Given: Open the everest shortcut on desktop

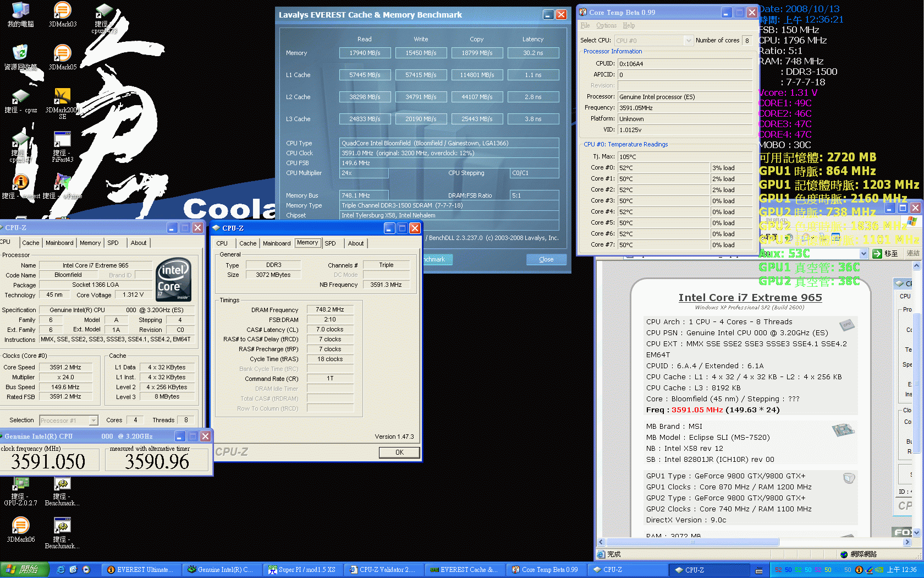Looking at the screenshot, I should pyautogui.click(x=20, y=187).
